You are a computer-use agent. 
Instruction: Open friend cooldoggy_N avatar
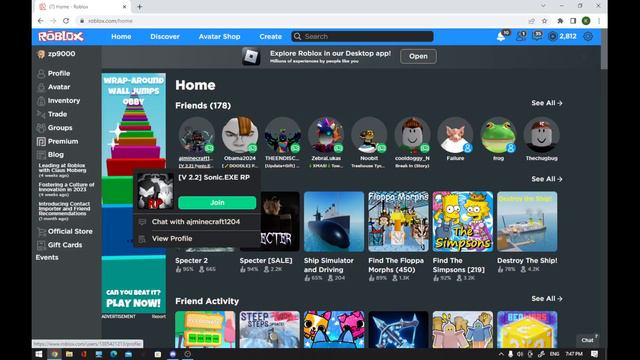pyautogui.click(x=412, y=135)
